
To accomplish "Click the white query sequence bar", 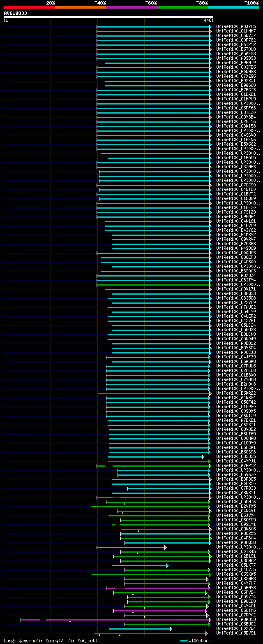I will (108, 17).
